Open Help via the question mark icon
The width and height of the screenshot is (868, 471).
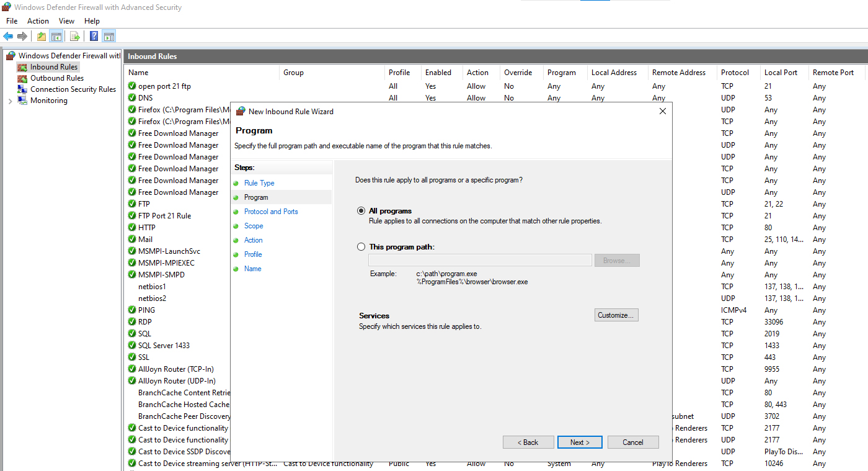click(94, 36)
